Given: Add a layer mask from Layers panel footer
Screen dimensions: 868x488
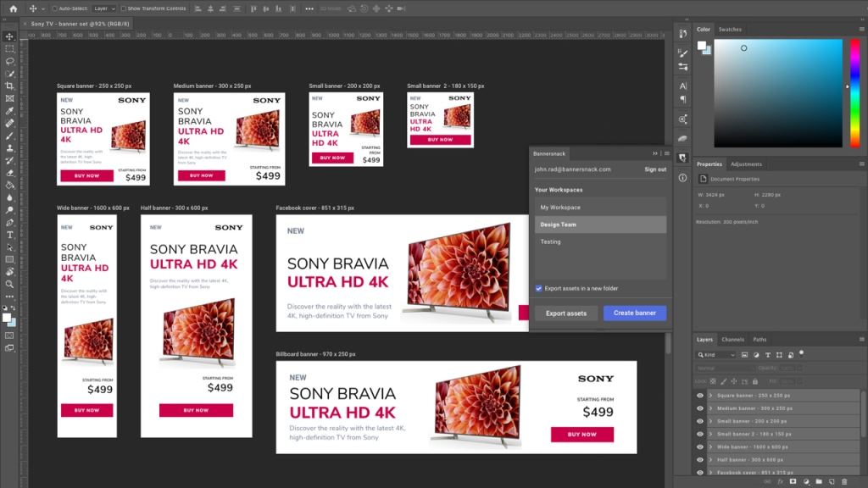Looking at the screenshot, I should point(793,482).
